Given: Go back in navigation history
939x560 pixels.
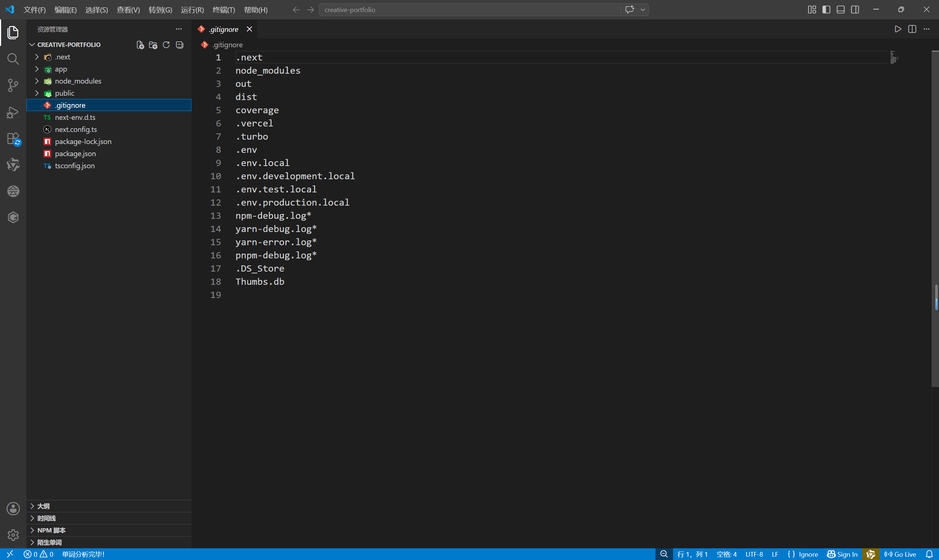Looking at the screenshot, I should click(296, 10).
